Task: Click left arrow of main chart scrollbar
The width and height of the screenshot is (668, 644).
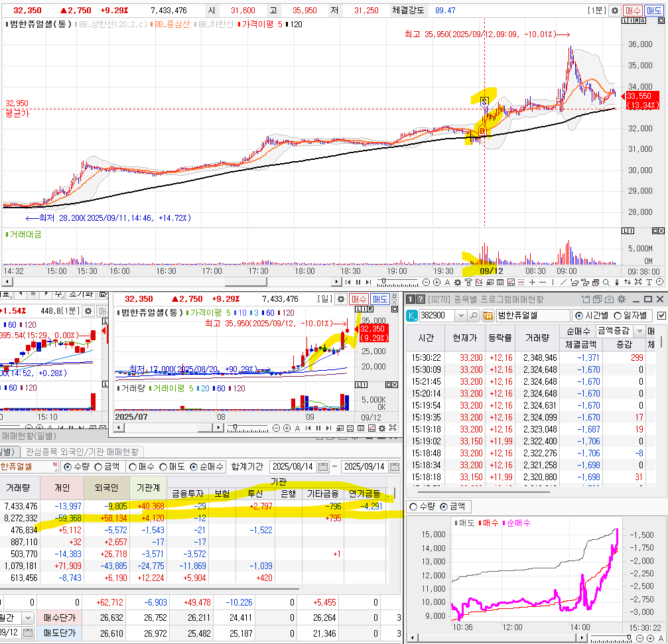Action: tap(7, 282)
